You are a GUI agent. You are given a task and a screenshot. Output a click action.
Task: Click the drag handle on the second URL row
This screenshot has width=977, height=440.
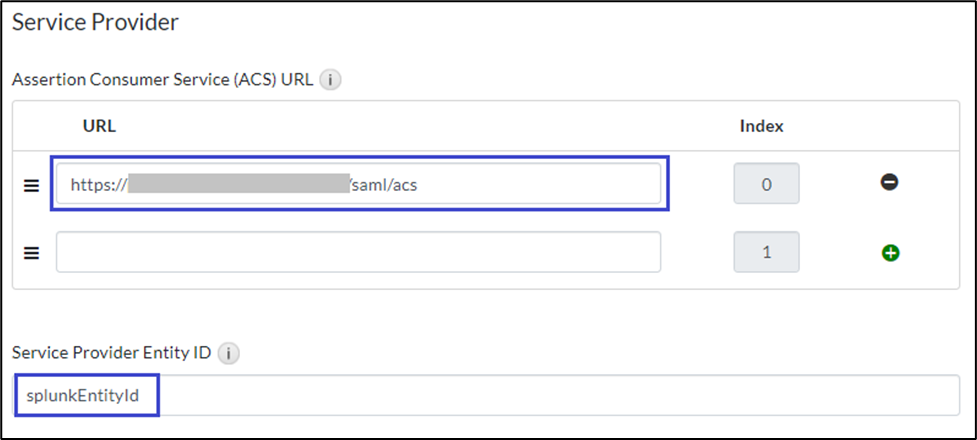31,253
